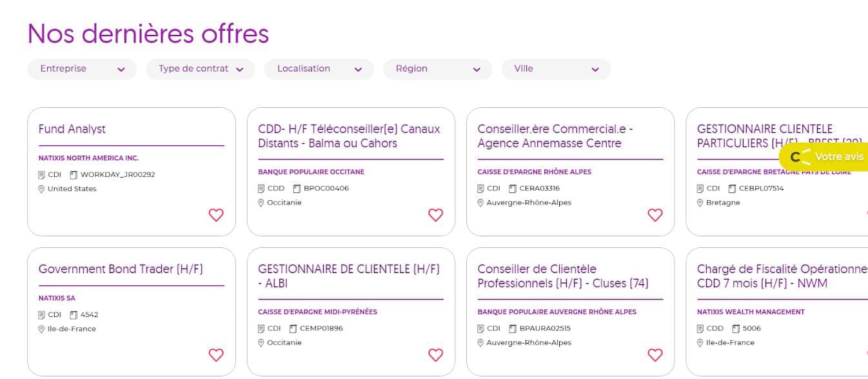This screenshot has width=868, height=379.
Task: Open the Ville filter dropdown
Action: pos(557,69)
